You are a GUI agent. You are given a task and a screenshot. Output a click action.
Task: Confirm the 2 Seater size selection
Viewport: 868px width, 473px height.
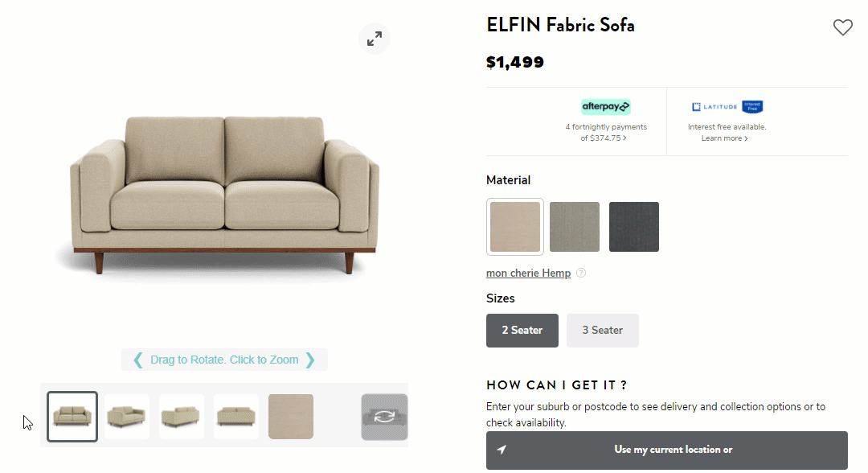click(x=522, y=330)
